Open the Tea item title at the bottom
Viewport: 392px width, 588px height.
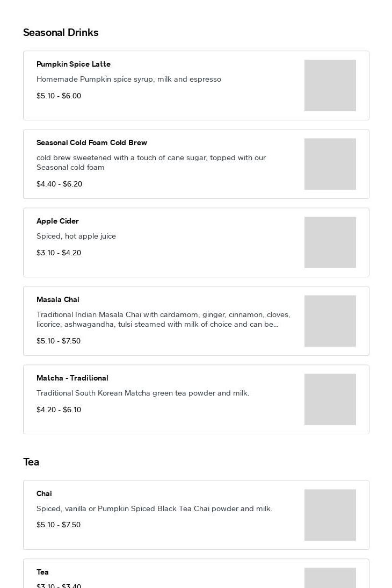[42, 572]
